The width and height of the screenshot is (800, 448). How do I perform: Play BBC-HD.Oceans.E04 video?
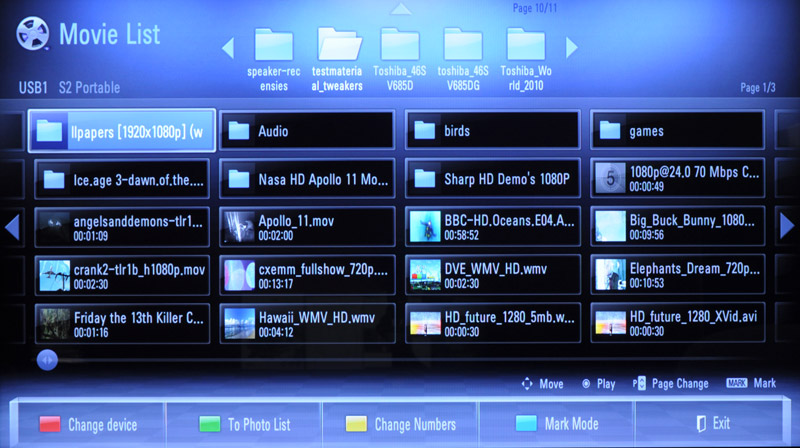(x=492, y=227)
